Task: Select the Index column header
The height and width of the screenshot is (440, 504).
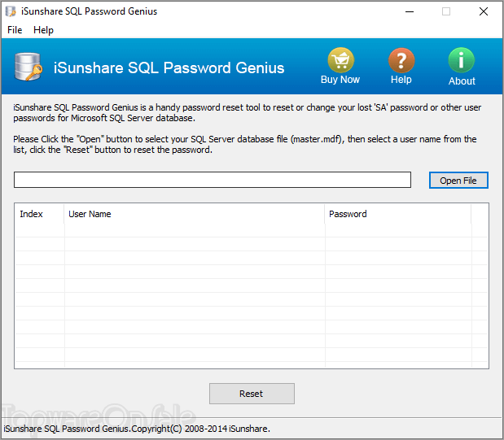Action: click(39, 214)
